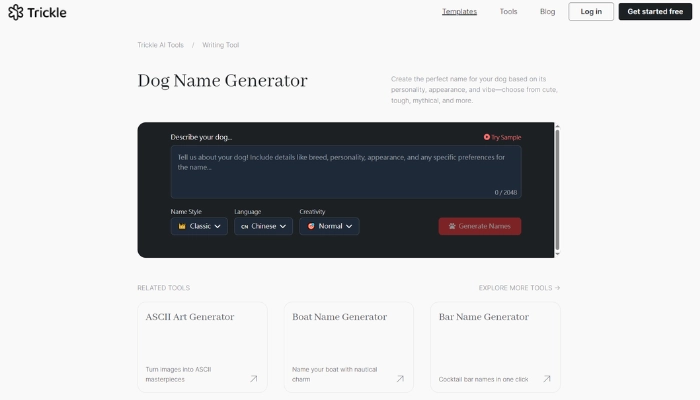Open the Tools menu item
This screenshot has height=400, width=700.
tap(508, 12)
